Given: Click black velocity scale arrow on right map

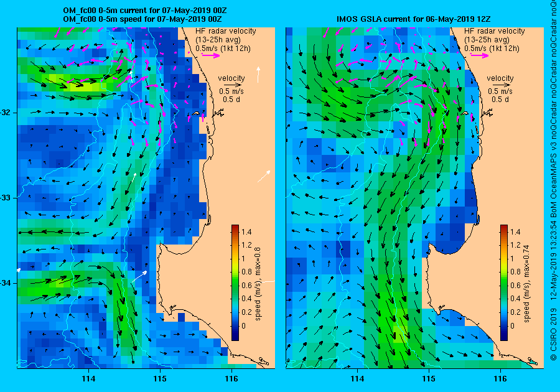Looking at the screenshot, I should pyautogui.click(x=501, y=85).
